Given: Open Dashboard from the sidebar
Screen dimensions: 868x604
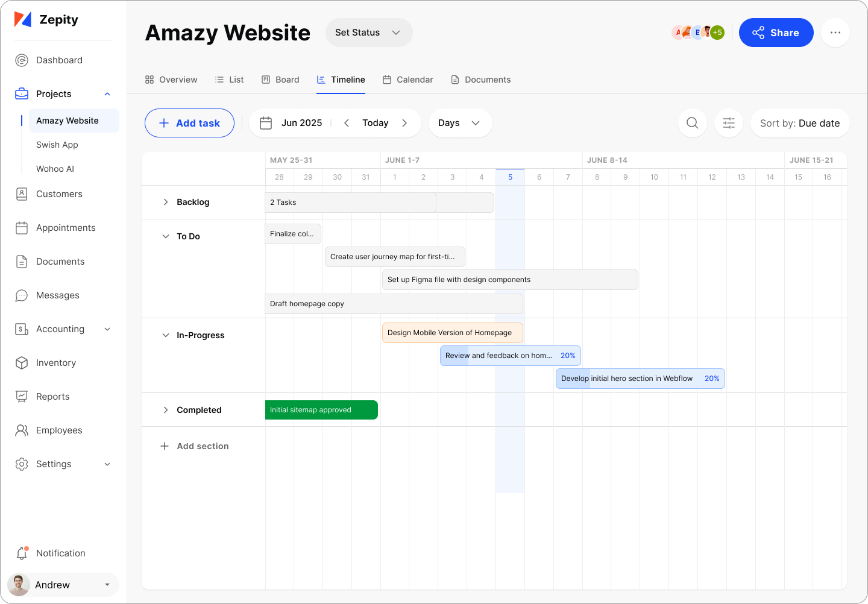Looking at the screenshot, I should pyautogui.click(x=59, y=60).
